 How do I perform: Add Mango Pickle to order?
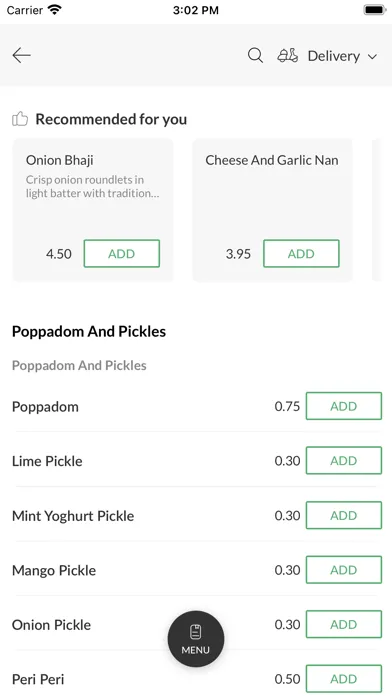click(x=344, y=569)
